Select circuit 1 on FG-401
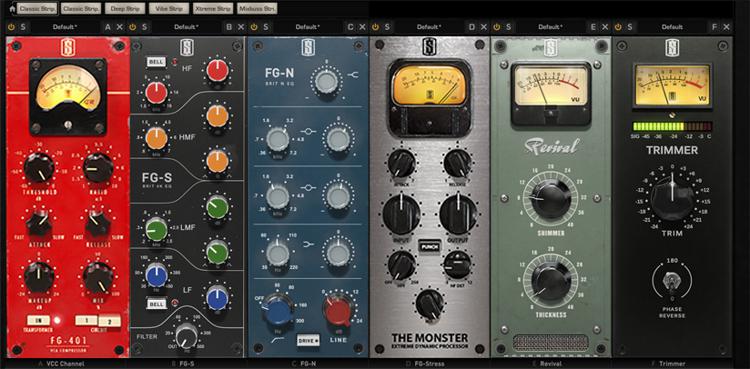The height and width of the screenshot is (369, 750). coord(87,320)
